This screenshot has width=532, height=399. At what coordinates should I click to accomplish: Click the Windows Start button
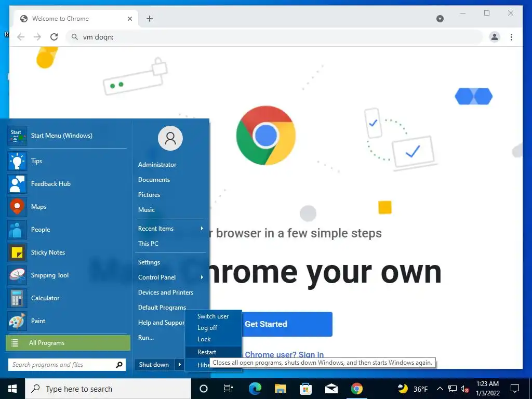pyautogui.click(x=12, y=389)
